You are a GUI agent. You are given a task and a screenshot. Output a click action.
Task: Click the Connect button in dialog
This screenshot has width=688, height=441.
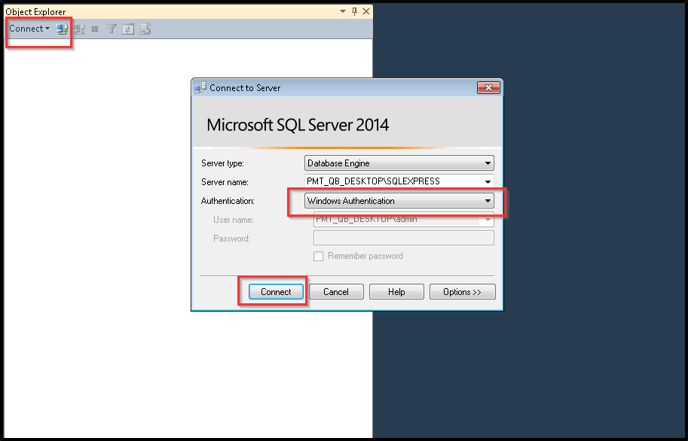[276, 292]
